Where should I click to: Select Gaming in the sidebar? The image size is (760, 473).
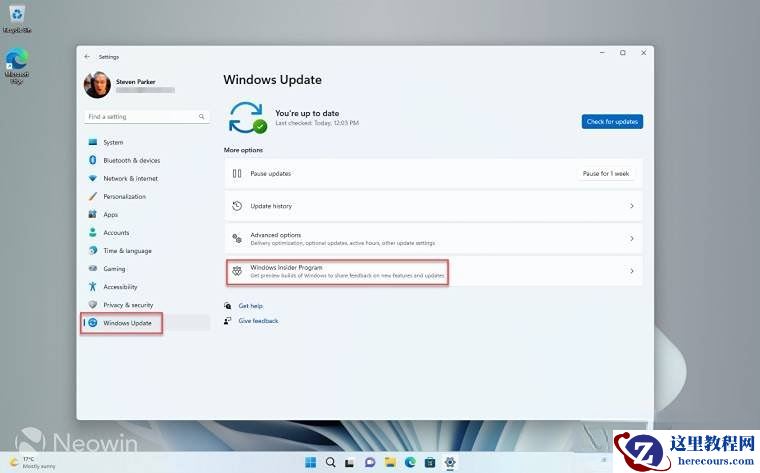147,268
